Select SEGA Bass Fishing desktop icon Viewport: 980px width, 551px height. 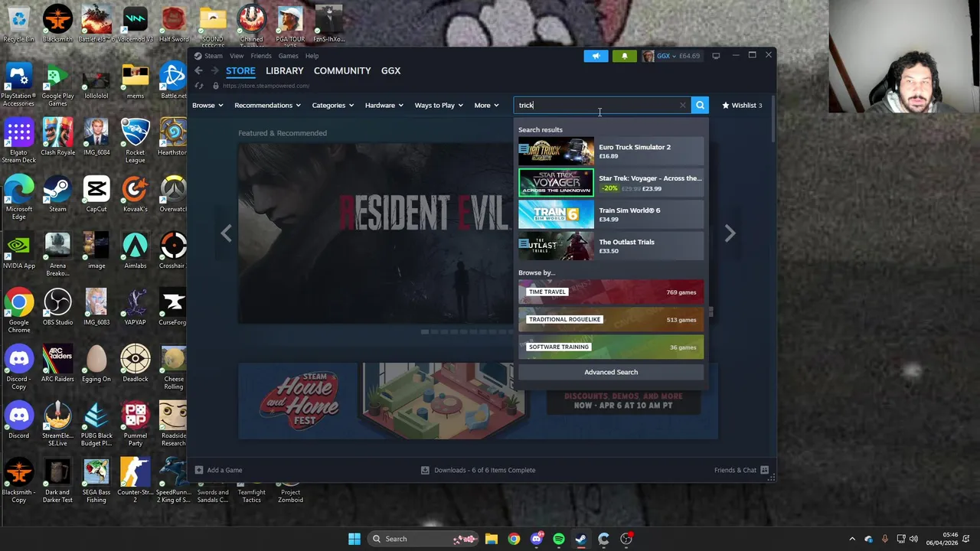point(96,481)
